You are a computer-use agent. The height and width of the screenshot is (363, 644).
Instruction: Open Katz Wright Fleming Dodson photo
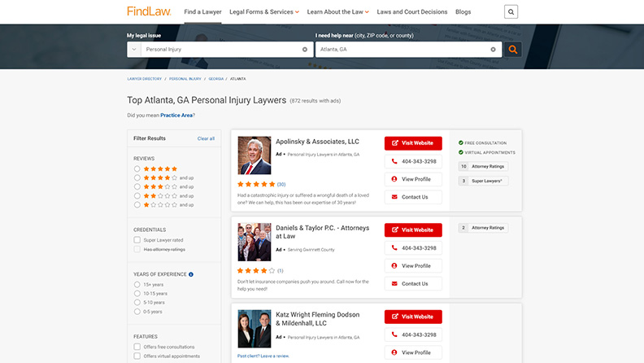click(x=255, y=329)
